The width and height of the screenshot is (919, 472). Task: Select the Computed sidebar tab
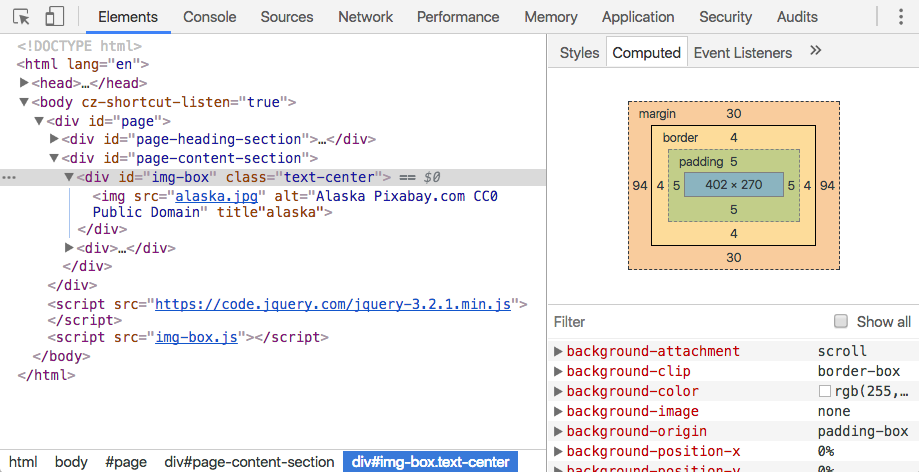(646, 53)
